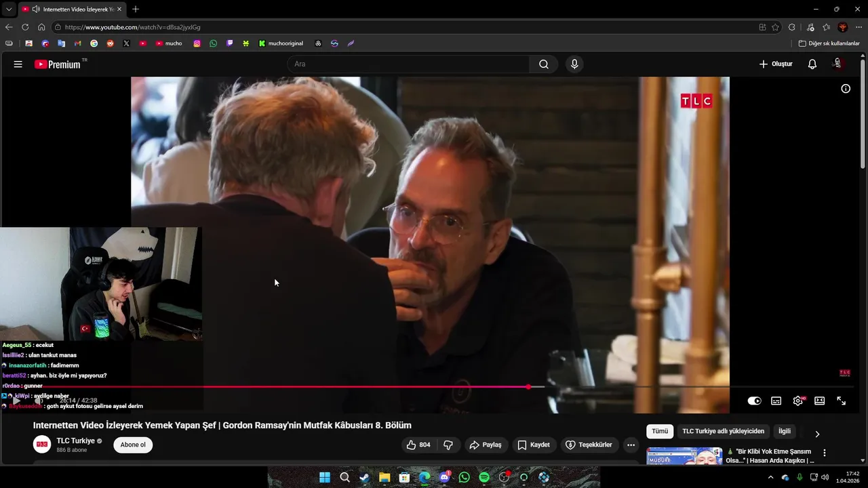
Task: Open options for Hasan Arda Kaşıkcı video
Action: tap(825, 453)
